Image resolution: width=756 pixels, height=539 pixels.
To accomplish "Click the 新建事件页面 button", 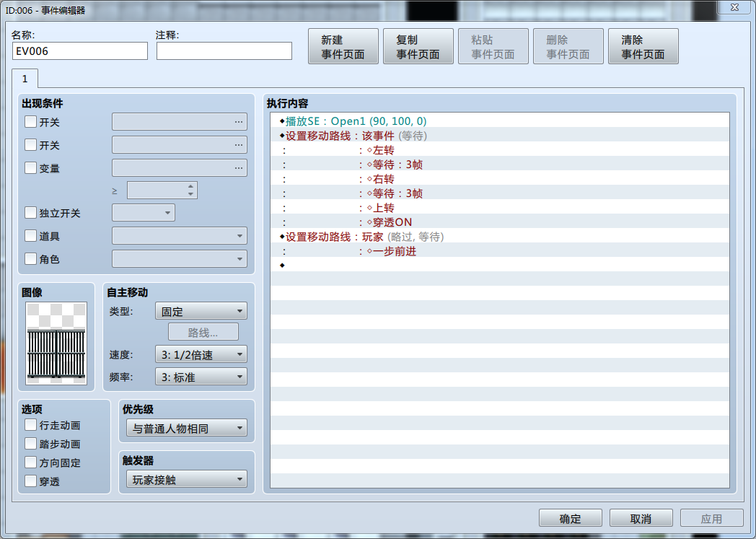I will click(x=343, y=47).
